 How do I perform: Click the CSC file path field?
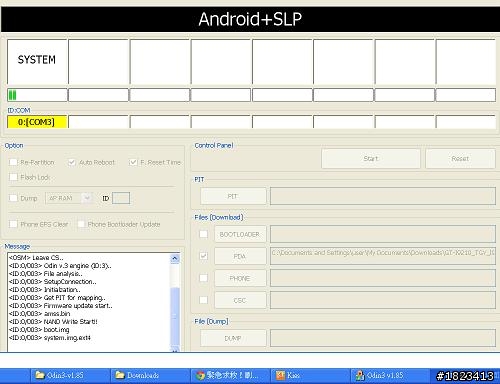pos(383,300)
